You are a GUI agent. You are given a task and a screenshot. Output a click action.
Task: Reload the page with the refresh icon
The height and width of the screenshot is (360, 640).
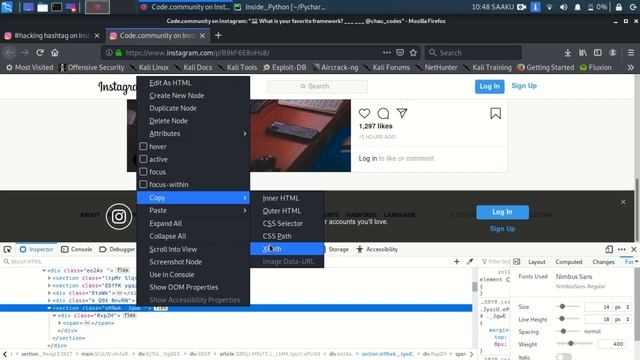(40, 53)
